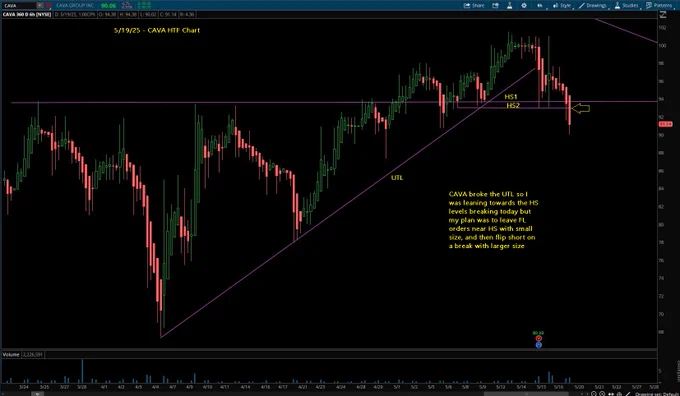Click the red current price bubble on axis

(665, 124)
